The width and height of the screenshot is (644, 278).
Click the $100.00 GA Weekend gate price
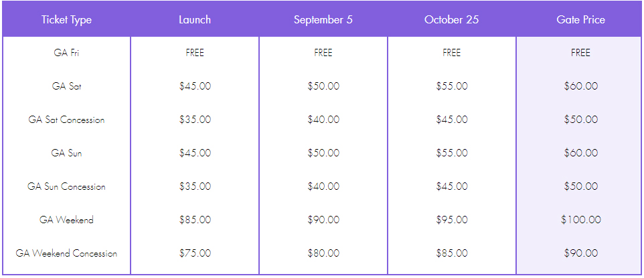(x=581, y=220)
